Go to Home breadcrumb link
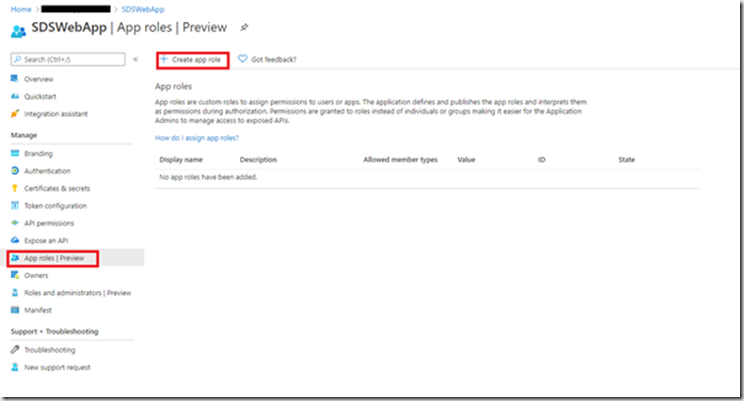Screen dimensions: 744x401 point(21,9)
